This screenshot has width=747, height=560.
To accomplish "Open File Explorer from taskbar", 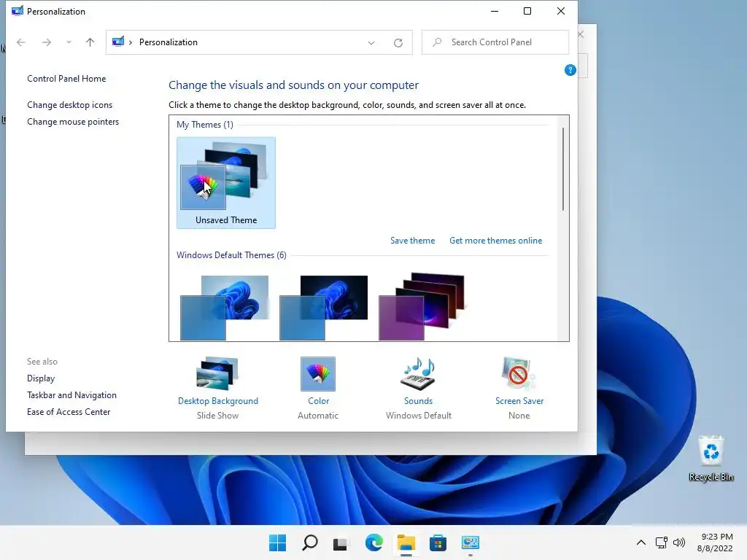I will 406,542.
